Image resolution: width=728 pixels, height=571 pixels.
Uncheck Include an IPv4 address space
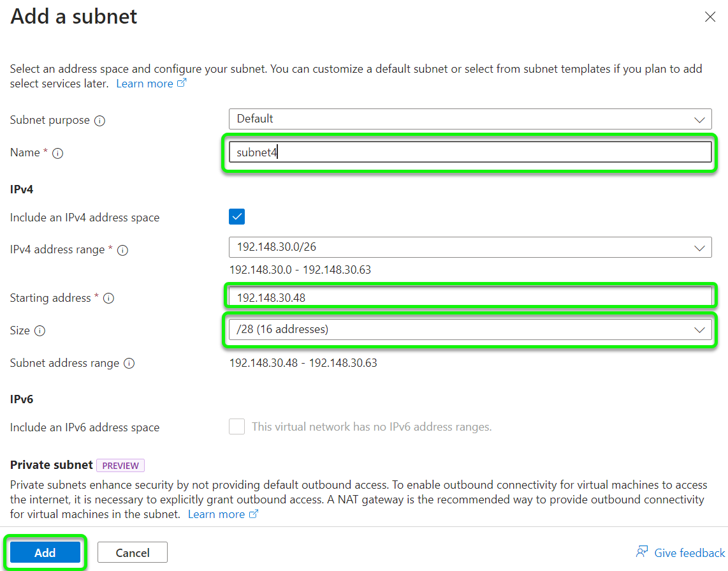point(237,216)
